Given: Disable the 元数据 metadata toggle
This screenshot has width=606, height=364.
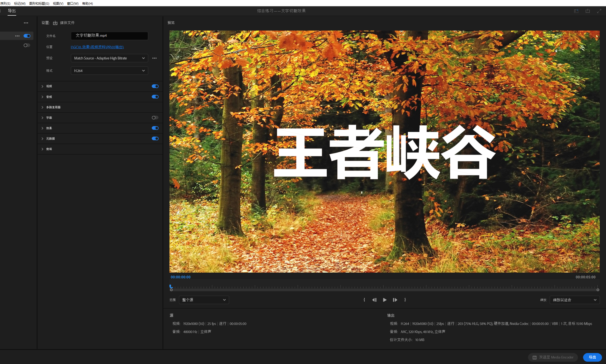Looking at the screenshot, I should (155, 139).
